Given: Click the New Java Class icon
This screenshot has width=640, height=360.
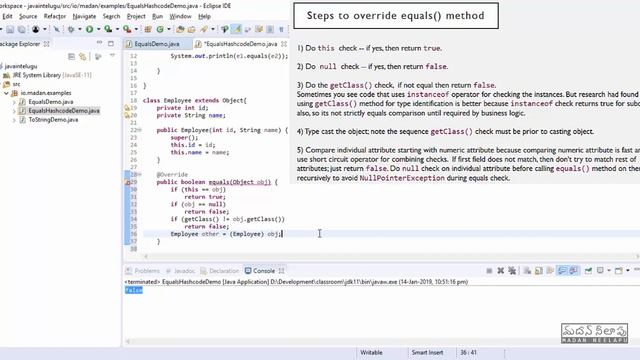Looking at the screenshot, I should coord(160,29).
